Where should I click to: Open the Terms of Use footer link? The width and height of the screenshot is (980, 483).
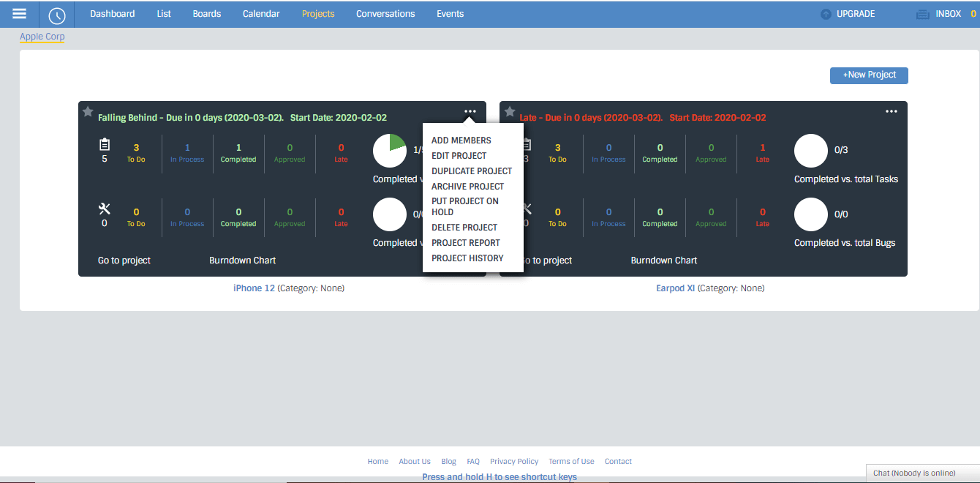tap(572, 462)
